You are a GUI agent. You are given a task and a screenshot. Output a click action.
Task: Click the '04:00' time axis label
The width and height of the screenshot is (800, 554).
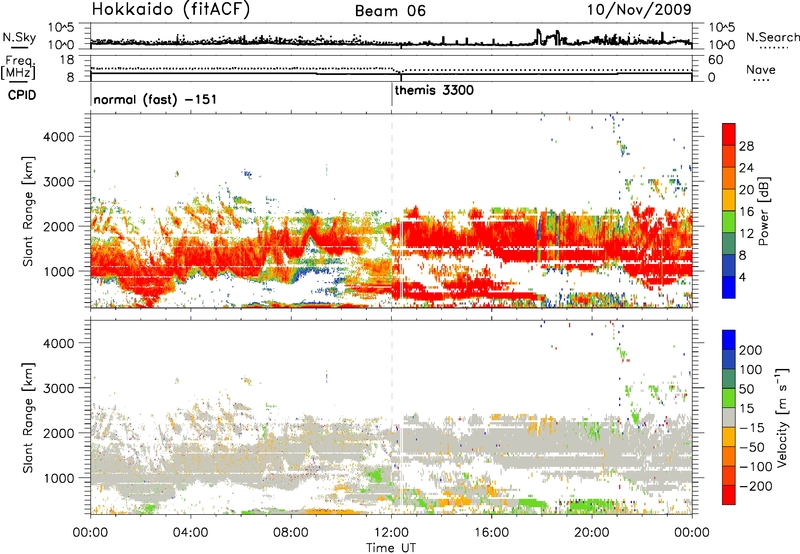pos(191,533)
